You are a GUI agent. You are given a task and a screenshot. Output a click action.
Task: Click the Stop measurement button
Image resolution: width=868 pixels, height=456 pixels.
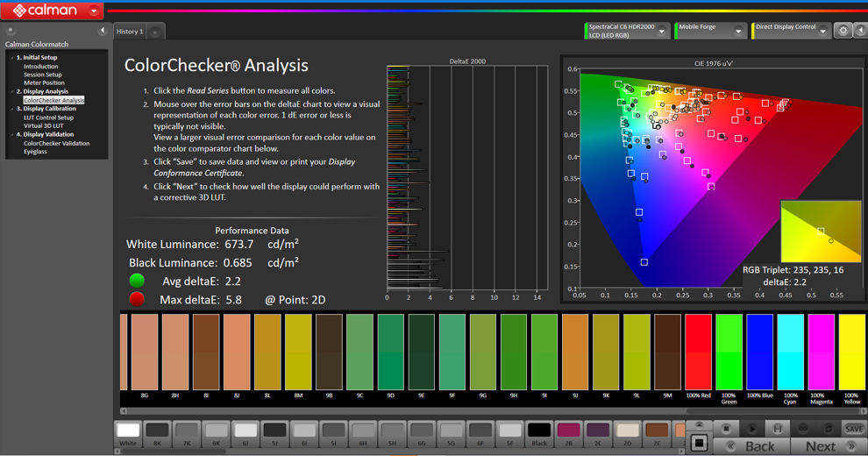coord(726,428)
